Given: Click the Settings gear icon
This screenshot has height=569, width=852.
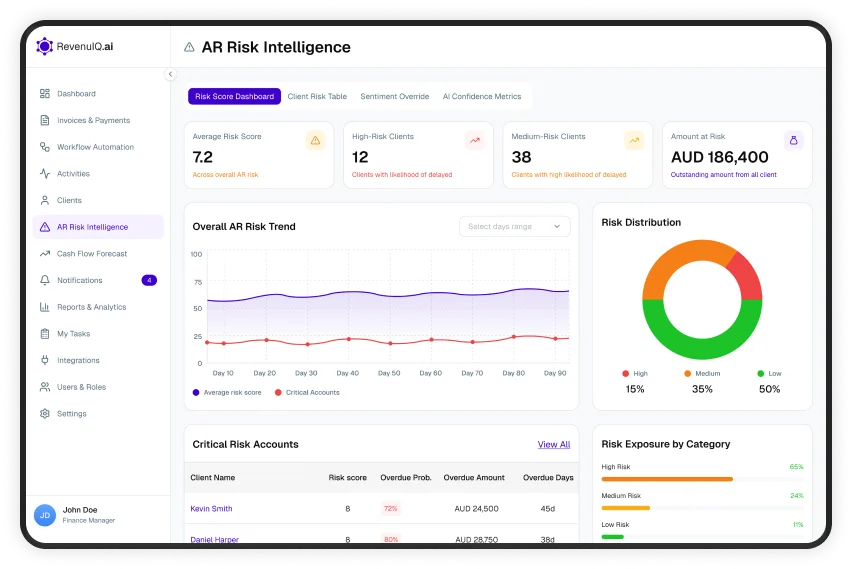Looking at the screenshot, I should tap(45, 413).
